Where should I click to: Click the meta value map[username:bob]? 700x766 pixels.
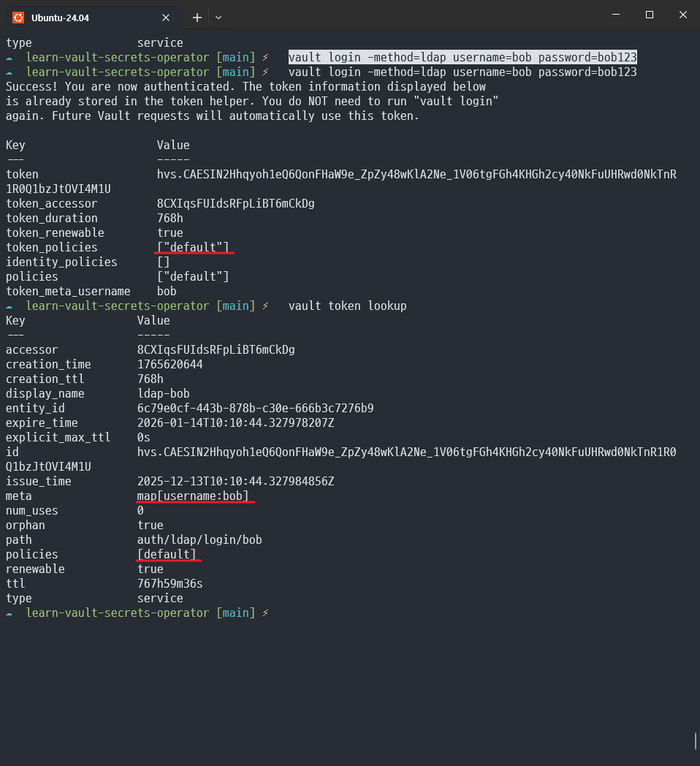(x=193, y=496)
